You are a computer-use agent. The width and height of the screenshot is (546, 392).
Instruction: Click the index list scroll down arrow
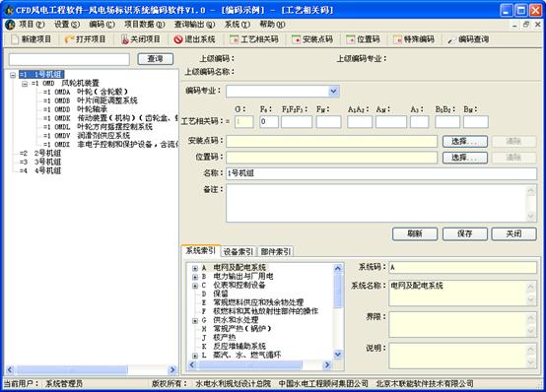(337, 355)
